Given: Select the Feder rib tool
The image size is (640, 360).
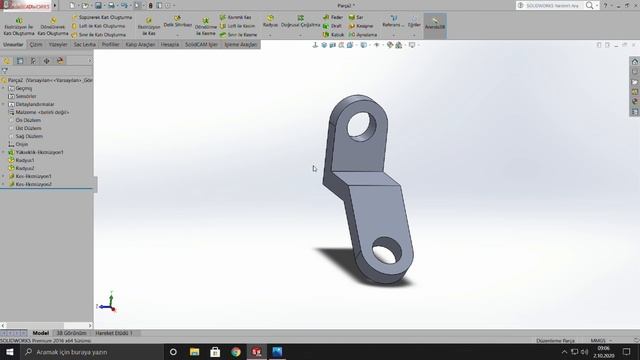Looking at the screenshot, I should tap(333, 18).
